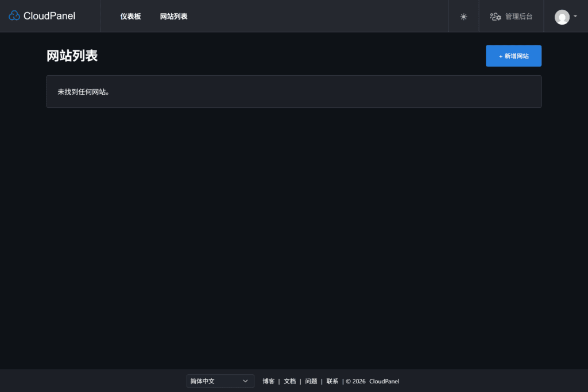Click the © 2026 copyright text

pyautogui.click(x=355, y=381)
